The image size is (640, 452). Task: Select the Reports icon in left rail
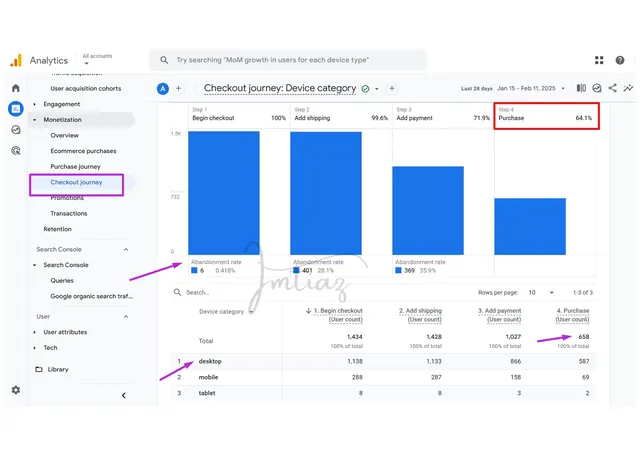[x=16, y=109]
